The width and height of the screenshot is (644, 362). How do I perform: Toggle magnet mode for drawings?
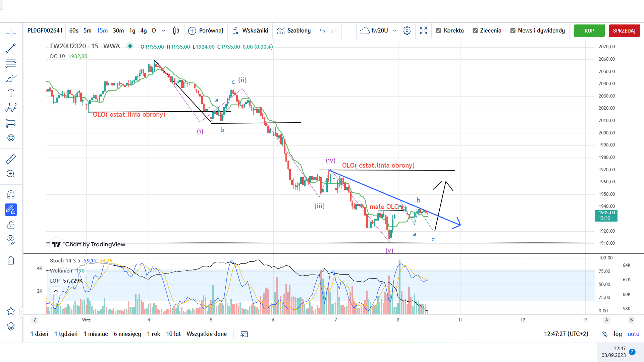11,195
